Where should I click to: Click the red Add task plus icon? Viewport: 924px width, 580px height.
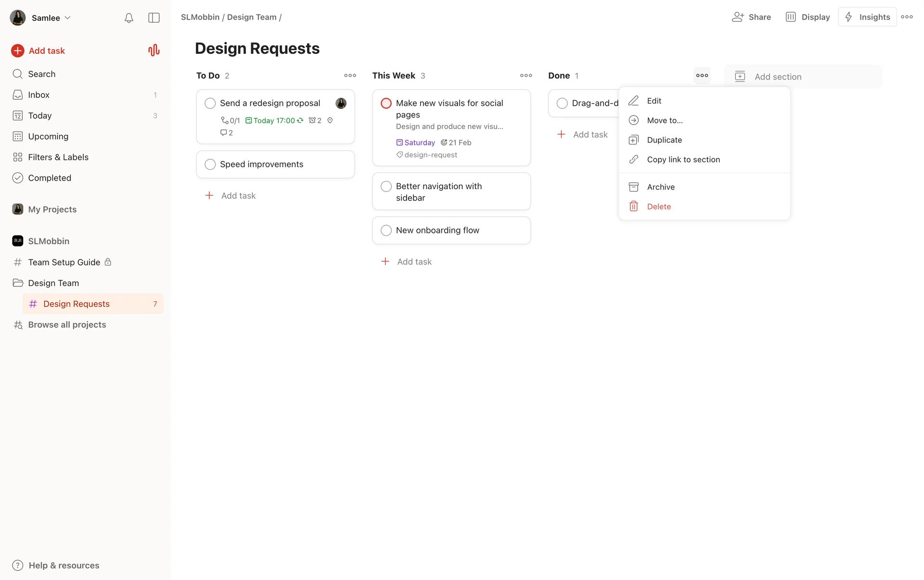click(x=18, y=51)
